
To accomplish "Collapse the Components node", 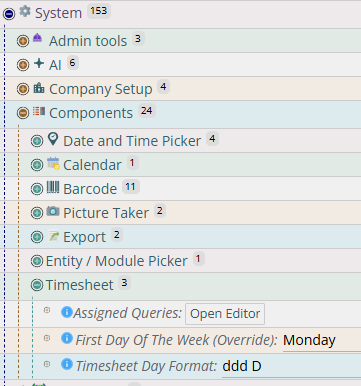I will [x=23, y=113].
